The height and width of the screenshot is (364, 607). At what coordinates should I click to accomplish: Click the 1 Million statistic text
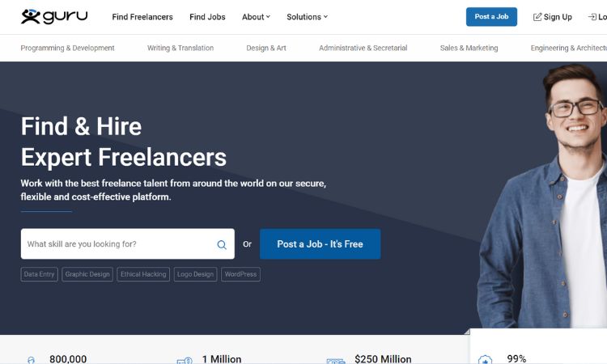pyautogui.click(x=222, y=359)
